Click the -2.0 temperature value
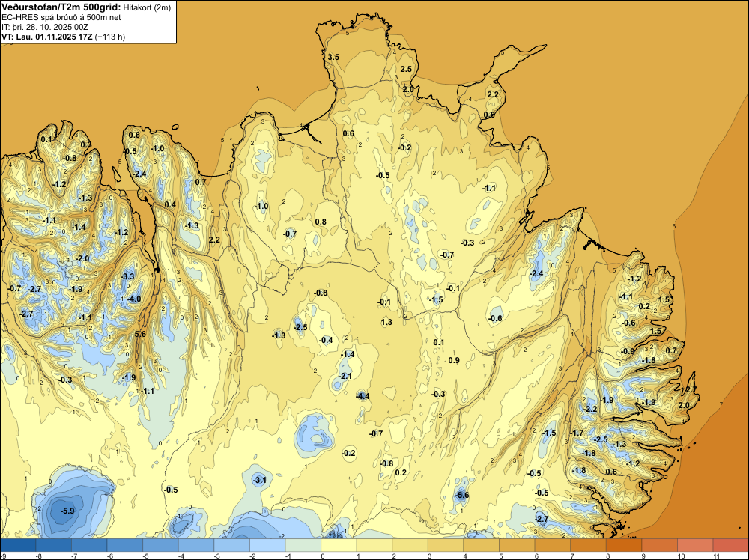 82,258
